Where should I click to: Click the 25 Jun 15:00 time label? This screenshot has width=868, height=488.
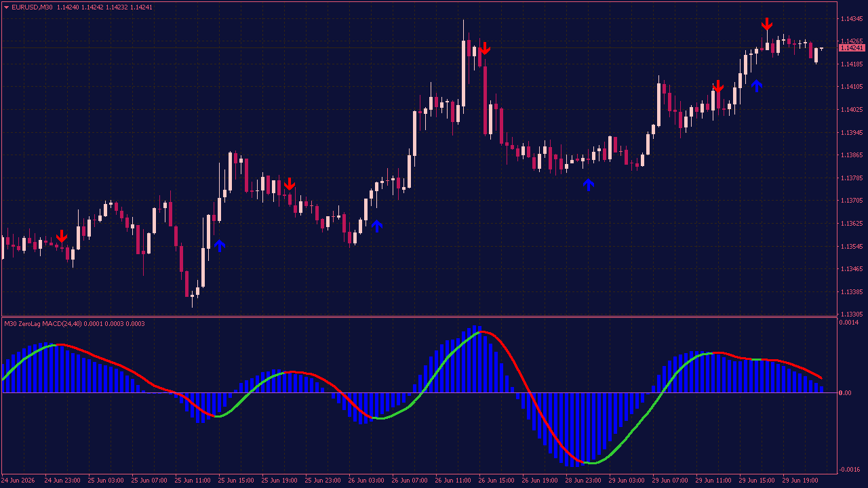click(237, 481)
